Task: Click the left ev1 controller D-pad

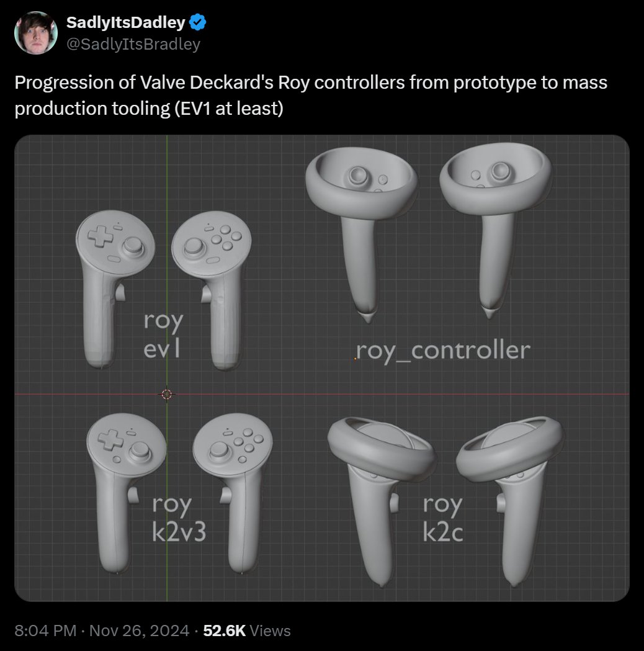Action: 100,236
